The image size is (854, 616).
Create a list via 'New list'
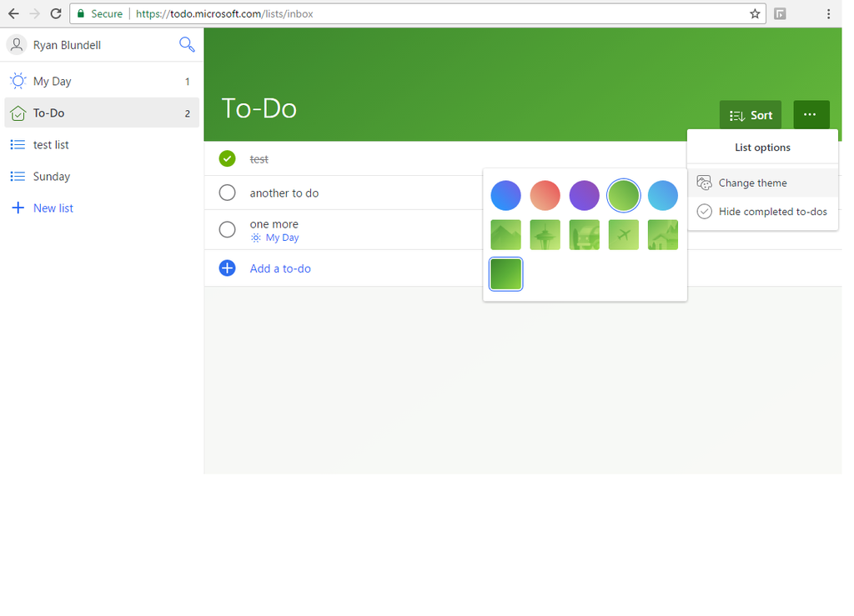coord(51,208)
